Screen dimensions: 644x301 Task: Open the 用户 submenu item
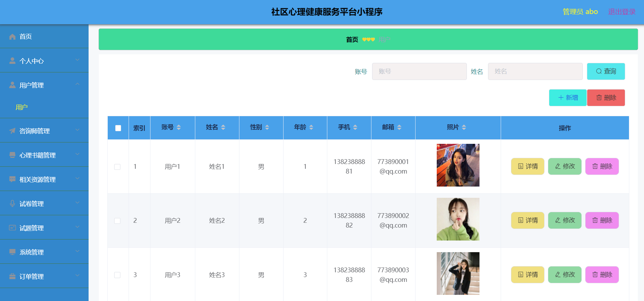point(22,107)
